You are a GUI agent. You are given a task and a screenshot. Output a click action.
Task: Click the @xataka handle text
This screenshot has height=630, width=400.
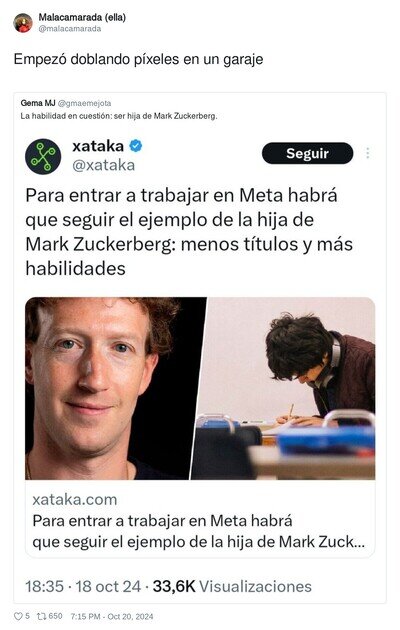tap(104, 165)
